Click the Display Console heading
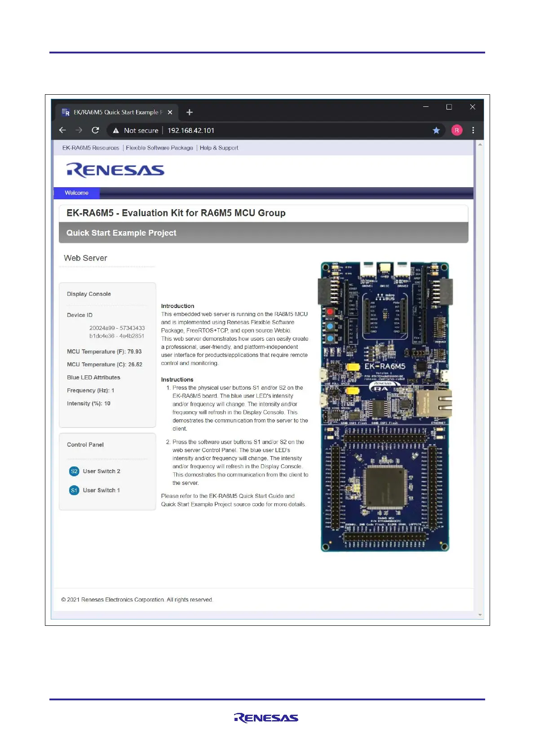535x756 pixels. (x=89, y=294)
